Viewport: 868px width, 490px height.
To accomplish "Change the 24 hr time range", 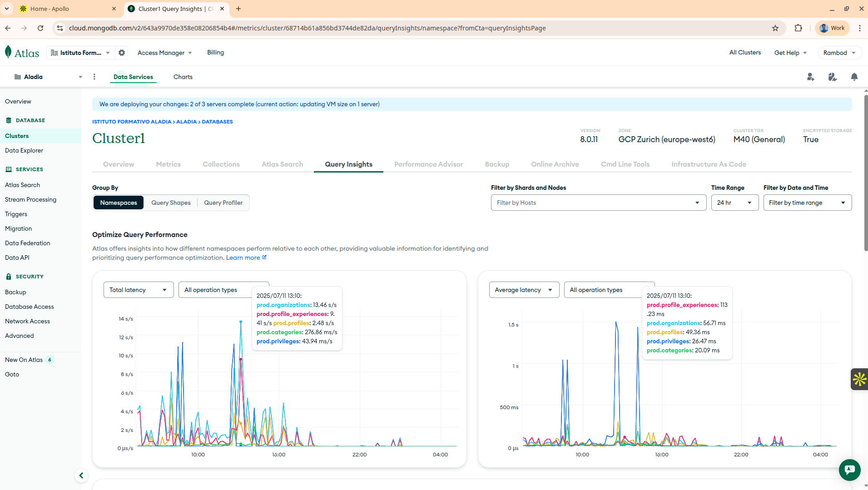I will [x=734, y=203].
